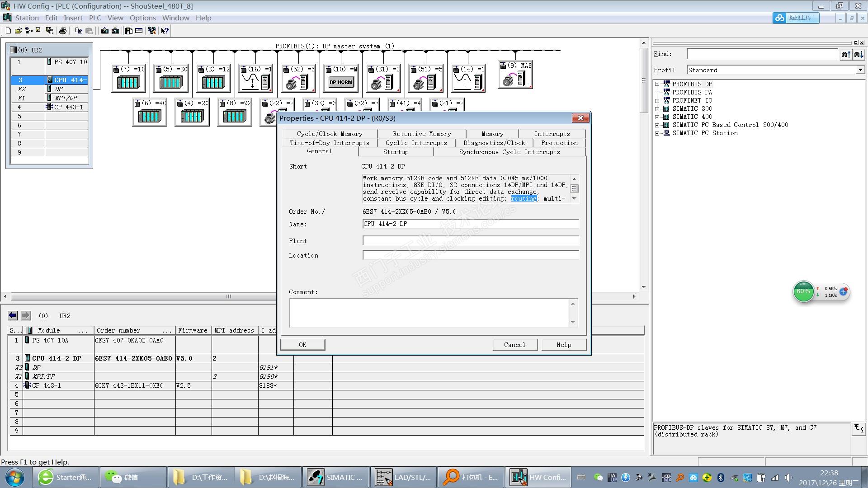Click the Plant input field

click(470, 241)
